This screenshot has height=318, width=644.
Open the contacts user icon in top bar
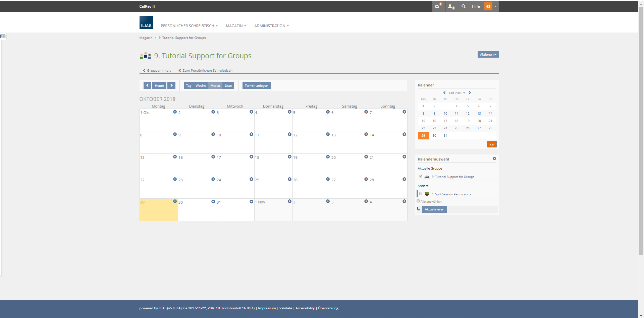[451, 6]
